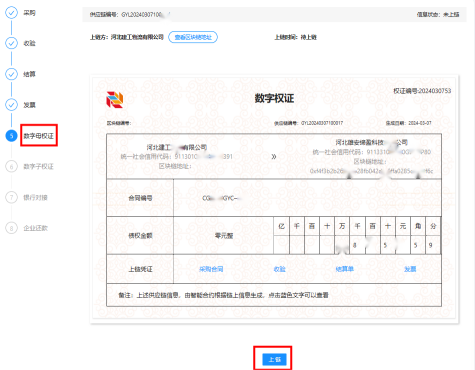The image size is (475, 370).
Task: Click the 收验 step check icon in sidebar
Action: tap(11, 43)
